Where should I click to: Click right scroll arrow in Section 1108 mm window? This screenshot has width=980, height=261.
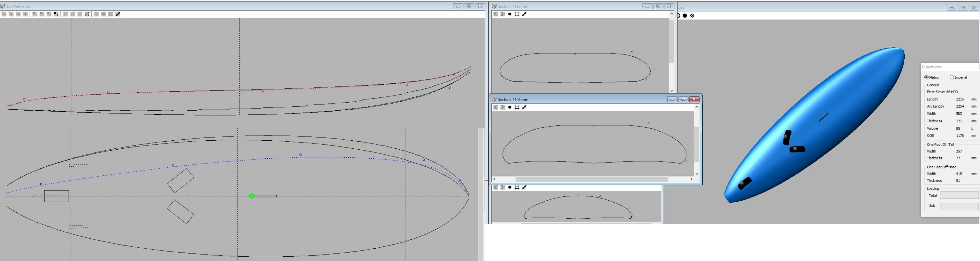pyautogui.click(x=691, y=179)
